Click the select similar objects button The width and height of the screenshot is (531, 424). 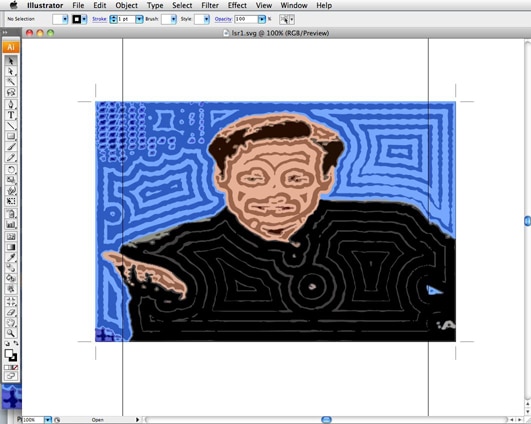tap(284, 20)
